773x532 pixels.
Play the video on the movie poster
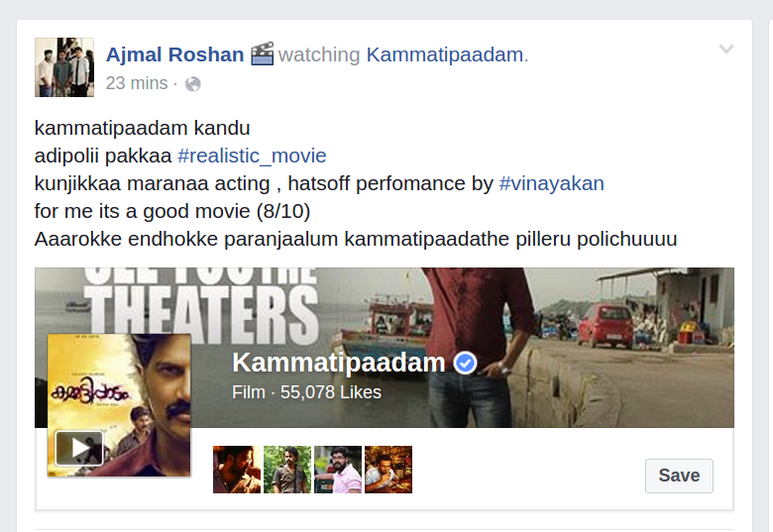(79, 448)
